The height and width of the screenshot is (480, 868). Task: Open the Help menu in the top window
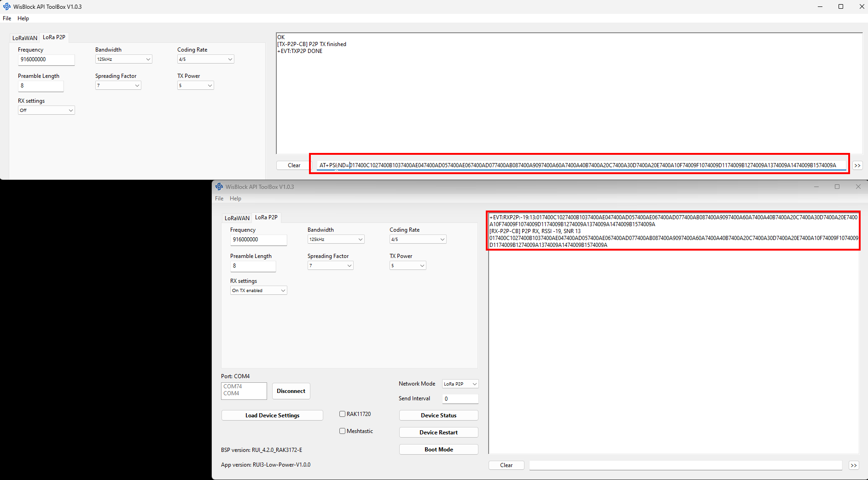(x=23, y=18)
